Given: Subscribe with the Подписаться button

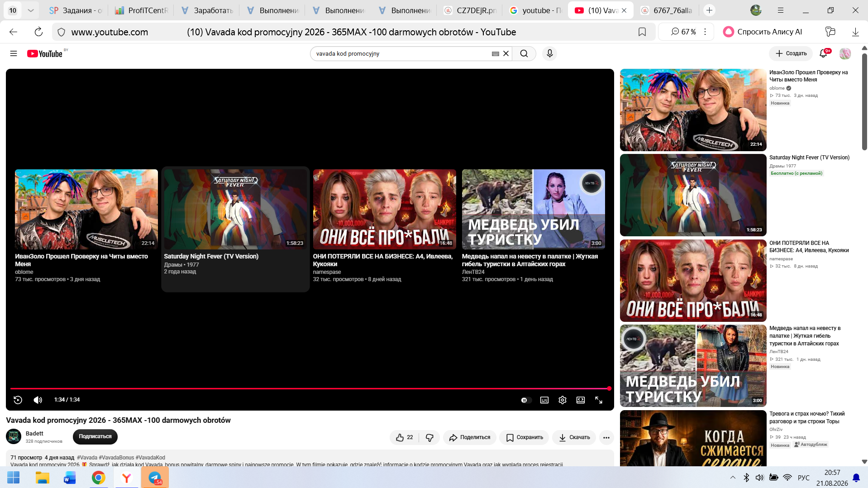Looking at the screenshot, I should pyautogui.click(x=95, y=436).
